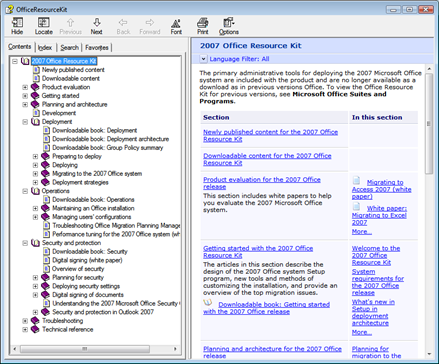The image size is (439, 364).
Task: Print the current topic
Action: coord(202,26)
